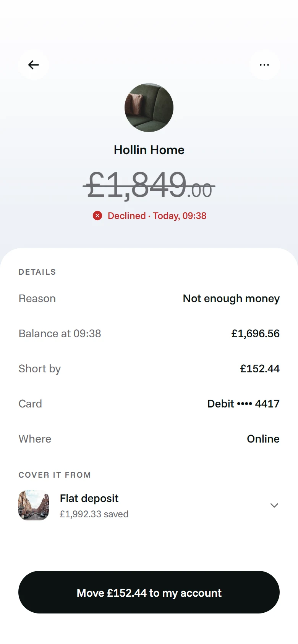Tap the DETAILS section header
Image resolution: width=298 pixels, height=644 pixels.
37,272
